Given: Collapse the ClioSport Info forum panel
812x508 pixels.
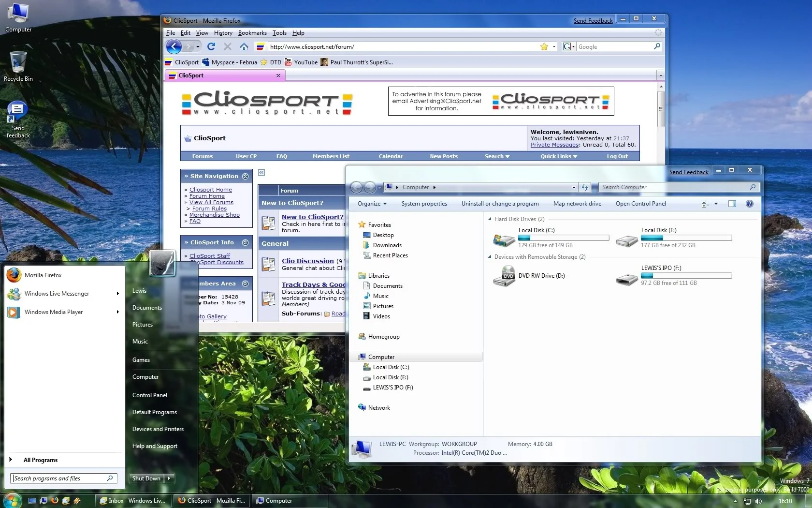Looking at the screenshot, I should [245, 242].
